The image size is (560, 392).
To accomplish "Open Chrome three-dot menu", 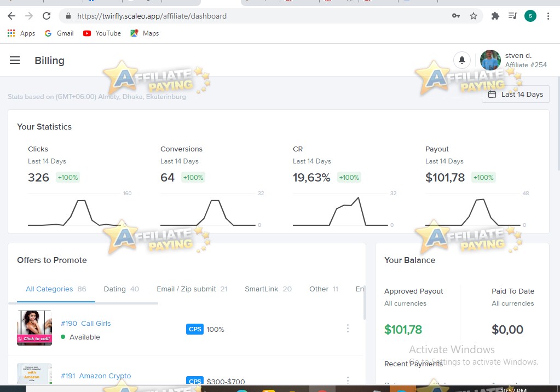I will pos(548,16).
